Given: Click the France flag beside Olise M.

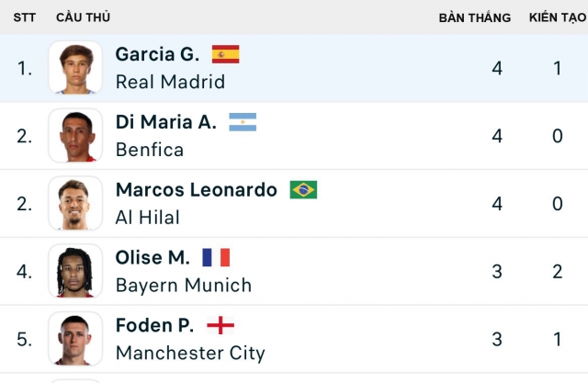Looking at the screenshot, I should click(216, 257).
